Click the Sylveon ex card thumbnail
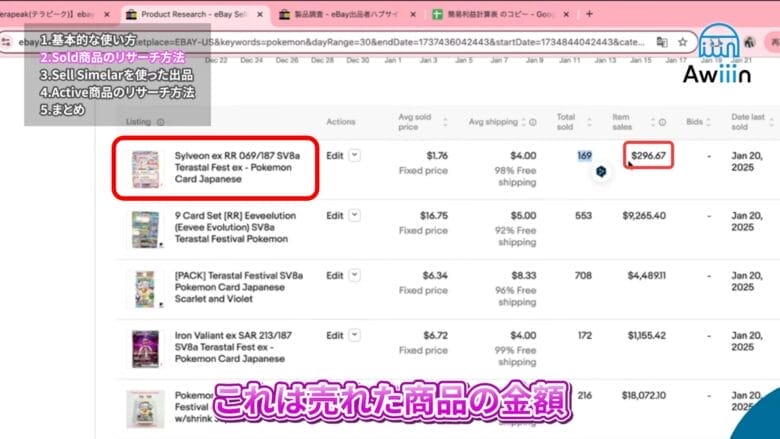780x439 pixels. (145, 170)
